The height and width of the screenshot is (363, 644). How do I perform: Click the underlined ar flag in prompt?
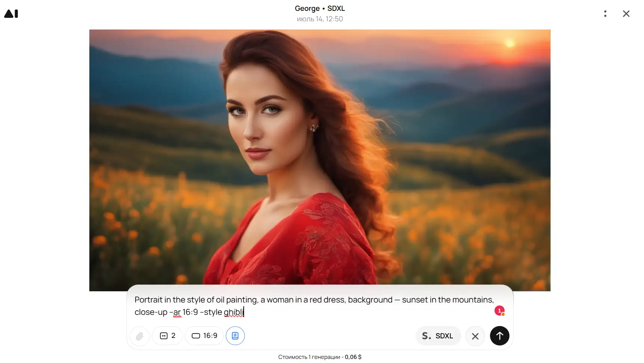pos(177,312)
